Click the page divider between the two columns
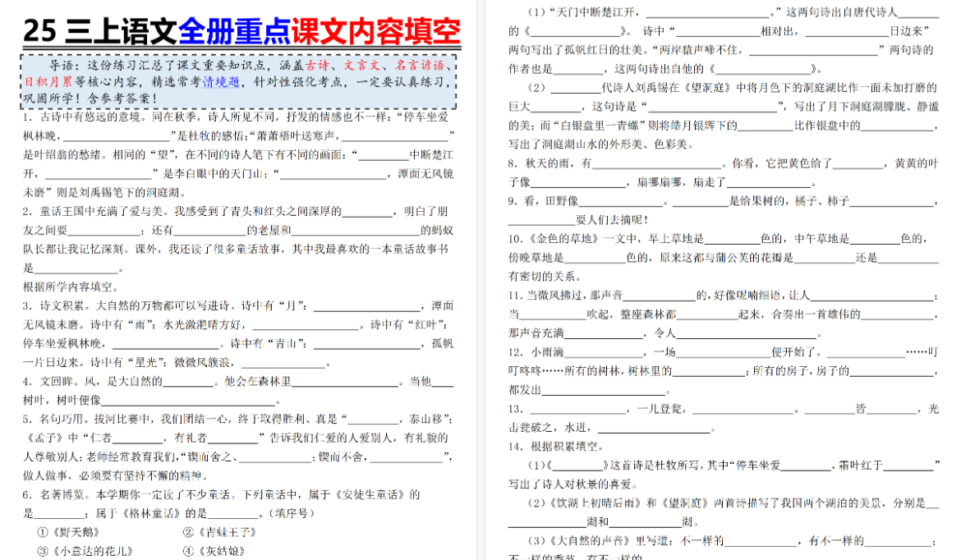The height and width of the screenshot is (560, 961). coord(482,279)
